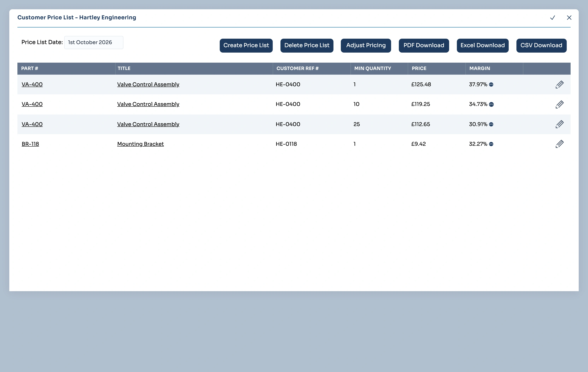Edit the BR-118 Mounting Bracket row

(x=559, y=144)
